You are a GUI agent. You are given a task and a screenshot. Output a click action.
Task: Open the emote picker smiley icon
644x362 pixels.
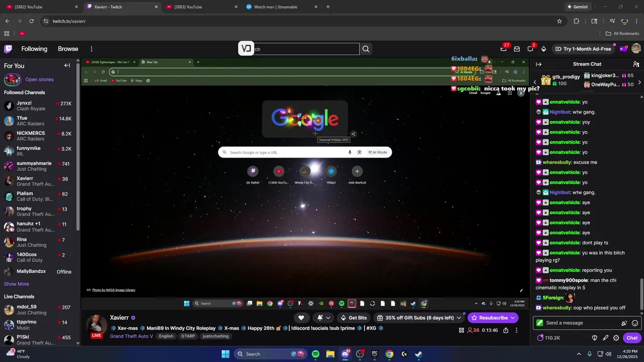pos(635,323)
